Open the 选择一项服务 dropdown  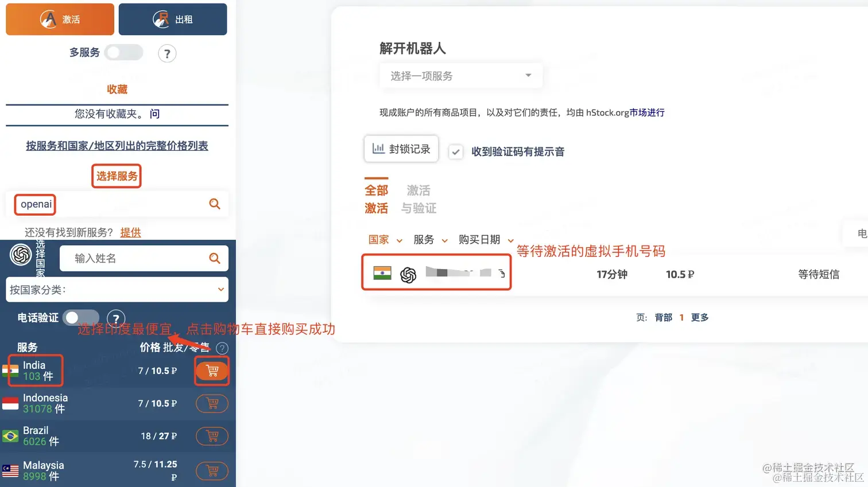[460, 76]
